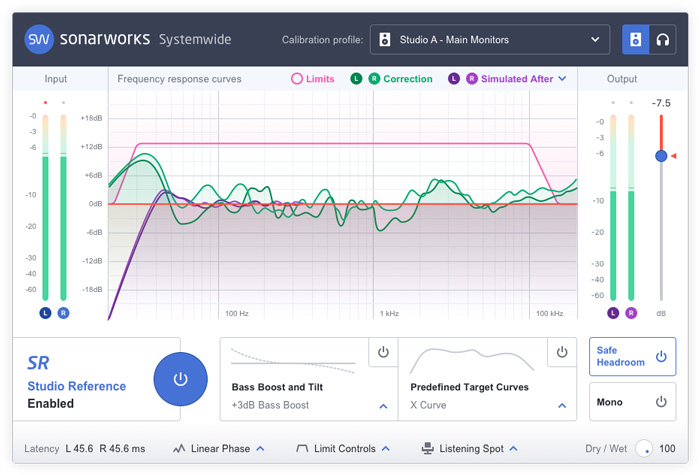700x475 pixels.
Task: Expand the Predefined Target Curves options
Action: [x=562, y=406]
